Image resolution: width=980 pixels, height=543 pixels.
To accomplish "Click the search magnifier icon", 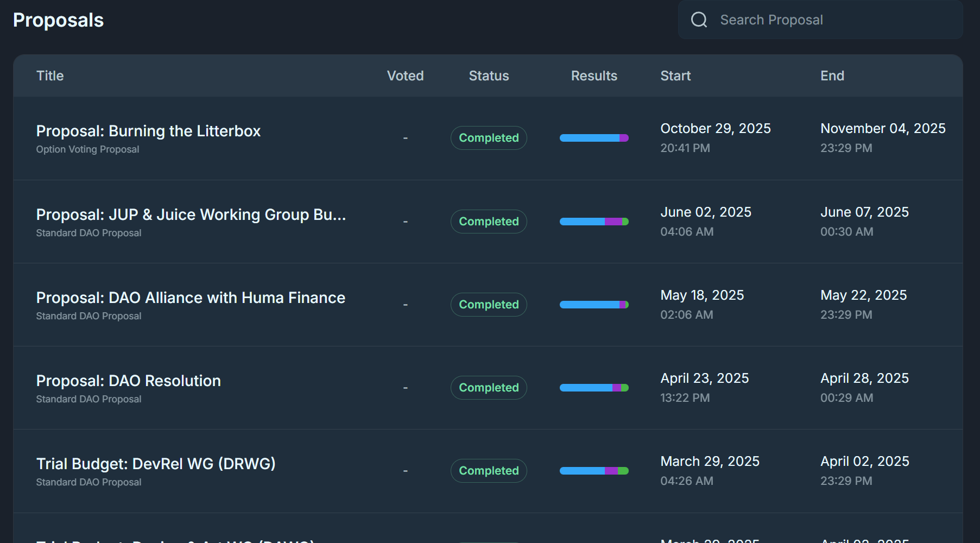I will [x=699, y=20].
